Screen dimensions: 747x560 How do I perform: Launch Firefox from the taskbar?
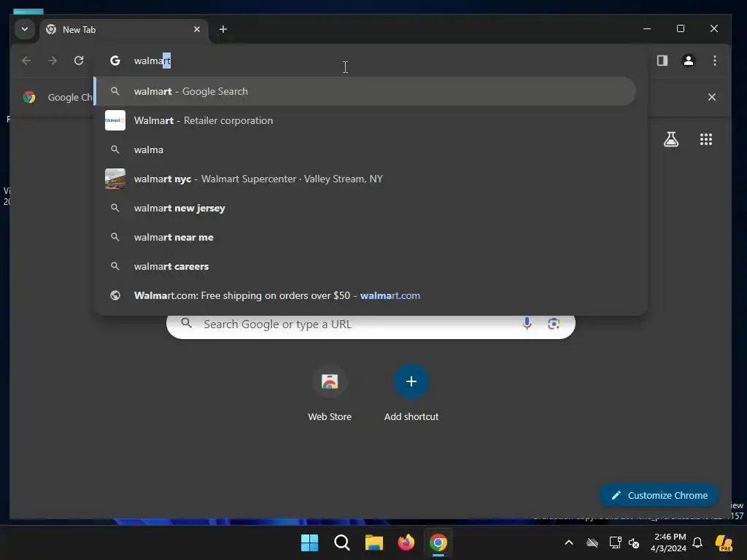[x=406, y=542]
